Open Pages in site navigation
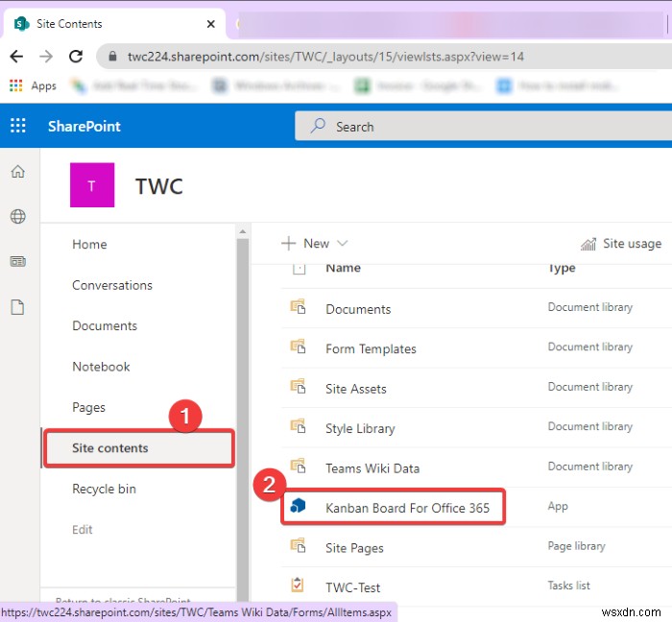The height and width of the screenshot is (622, 672). click(88, 407)
